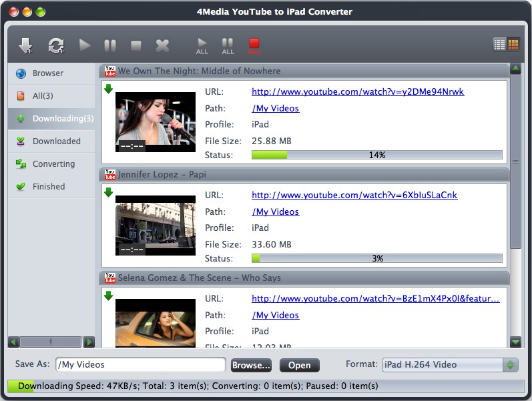Select Browser in the sidebar
Viewport: 532px width, 401px height.
[x=48, y=73]
